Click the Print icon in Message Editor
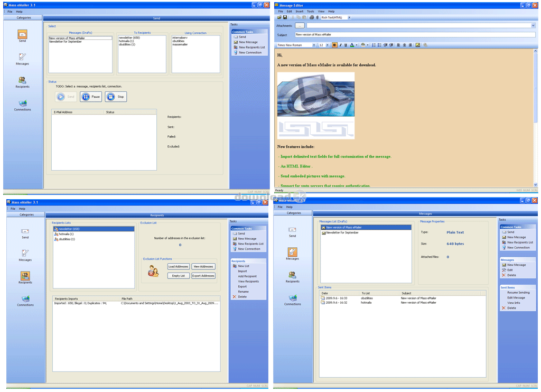Screen dimensions: 541x392 (312, 17)
